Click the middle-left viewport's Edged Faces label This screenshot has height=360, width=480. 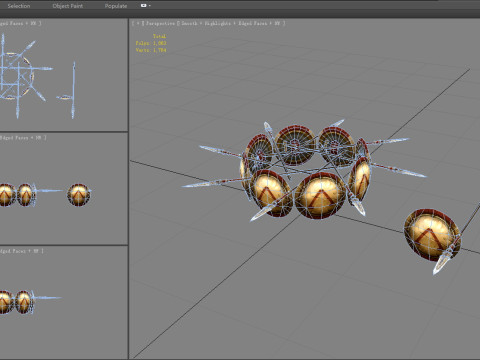(22, 137)
